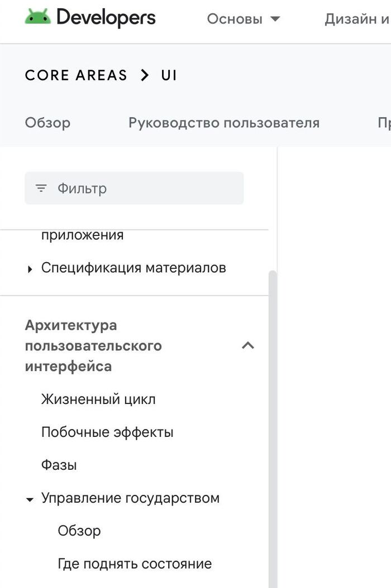The image size is (391, 588).
Task: Click the filter funnel icon in Фильтр field
Action: [x=41, y=188]
